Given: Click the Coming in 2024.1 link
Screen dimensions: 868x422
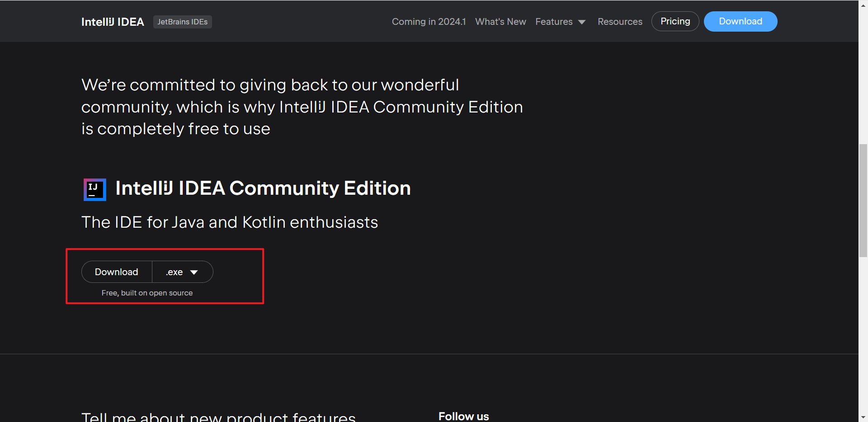Looking at the screenshot, I should 429,21.
